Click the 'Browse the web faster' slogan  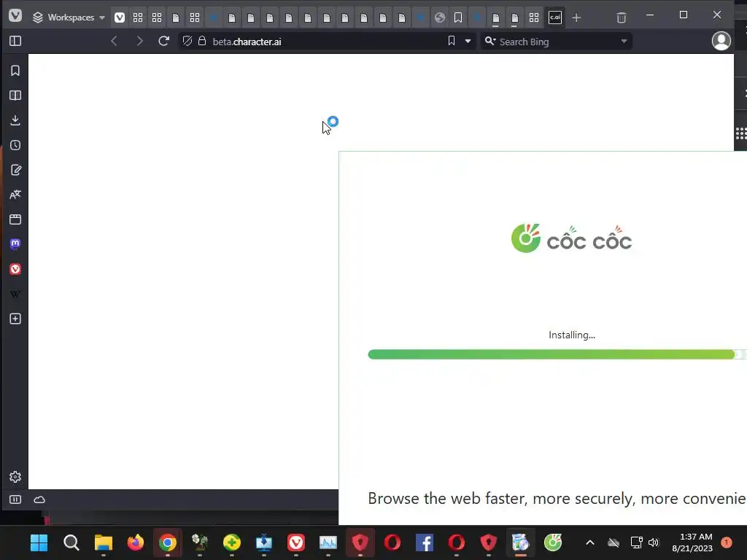[557, 499]
